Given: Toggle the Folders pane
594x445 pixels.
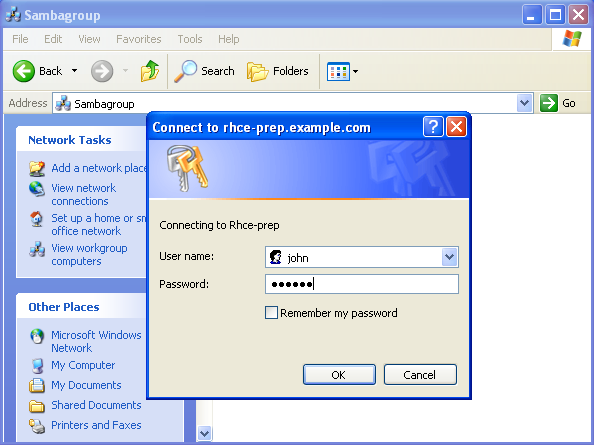Looking at the screenshot, I should [x=278, y=71].
